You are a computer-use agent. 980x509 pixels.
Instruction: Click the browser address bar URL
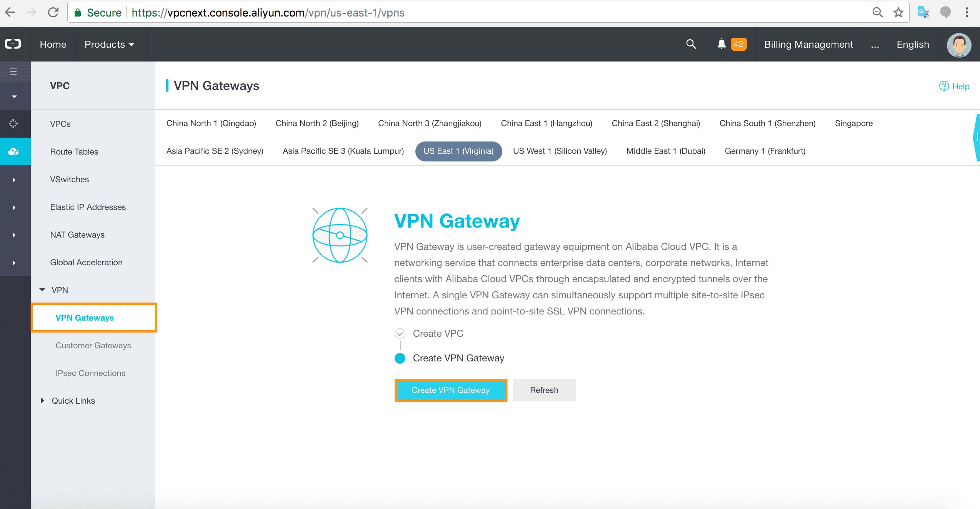[x=268, y=13]
